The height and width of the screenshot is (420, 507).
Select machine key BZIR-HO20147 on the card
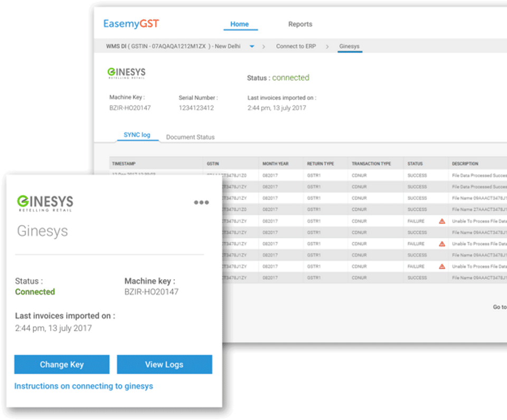[x=152, y=292]
